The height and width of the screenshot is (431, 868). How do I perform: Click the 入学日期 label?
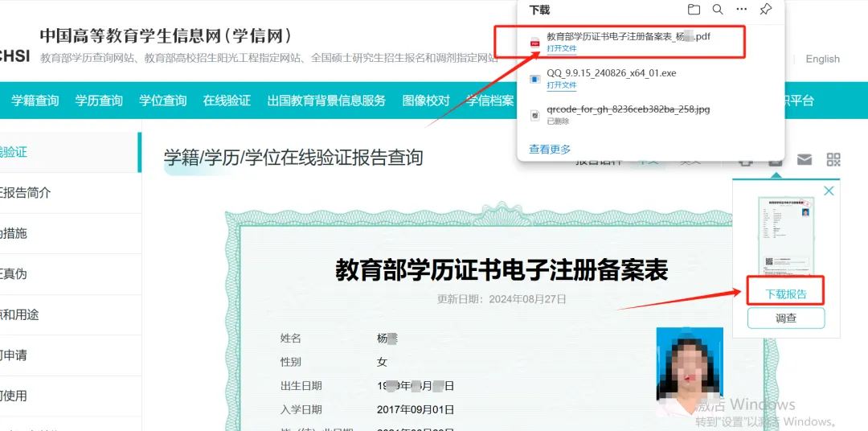pos(301,410)
